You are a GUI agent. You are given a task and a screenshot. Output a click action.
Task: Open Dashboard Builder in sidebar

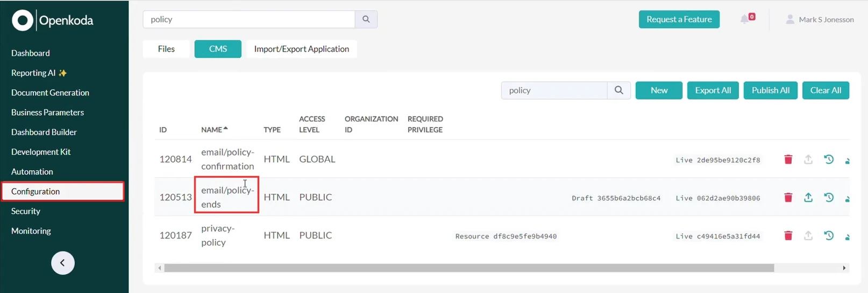pyautogui.click(x=44, y=132)
